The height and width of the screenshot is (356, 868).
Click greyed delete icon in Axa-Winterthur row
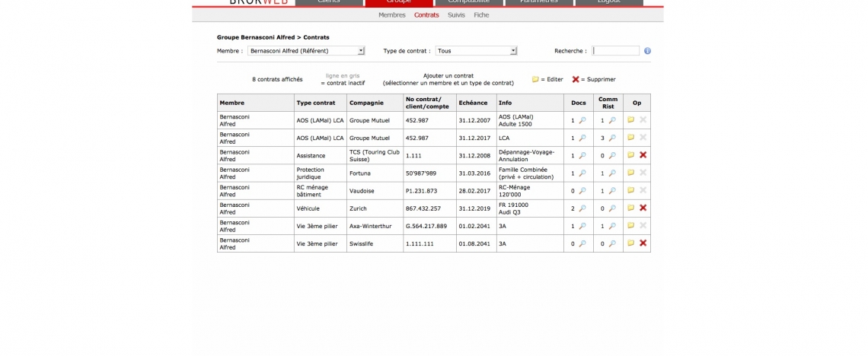coord(643,225)
